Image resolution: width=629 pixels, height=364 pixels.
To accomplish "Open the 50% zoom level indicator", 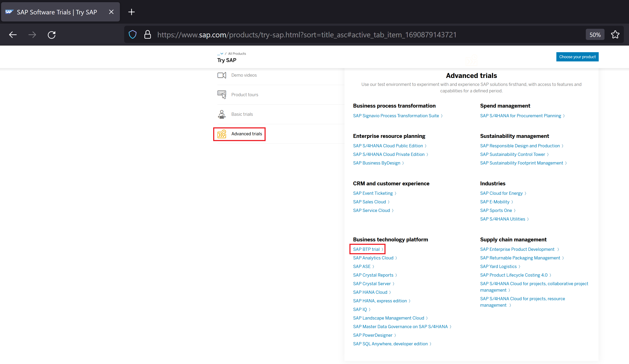I will point(595,35).
